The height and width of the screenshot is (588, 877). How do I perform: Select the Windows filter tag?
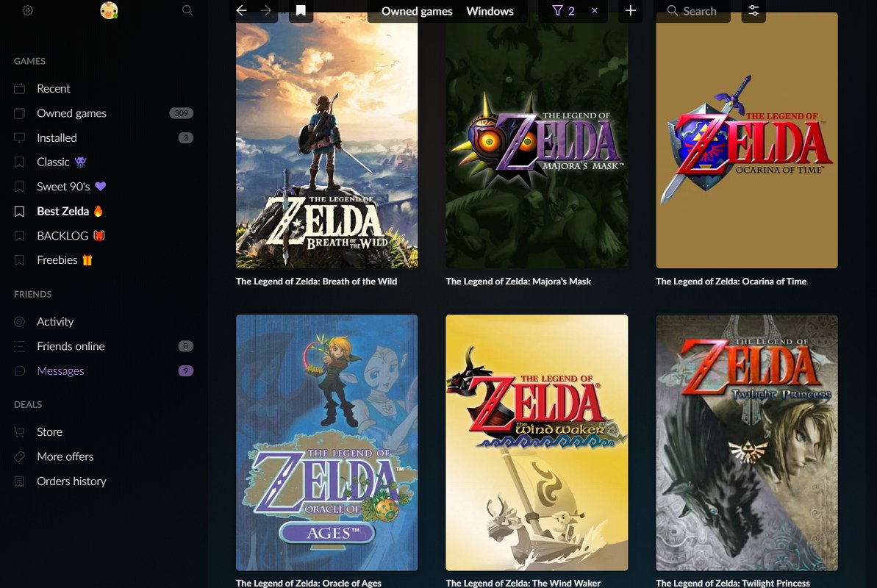click(x=490, y=11)
